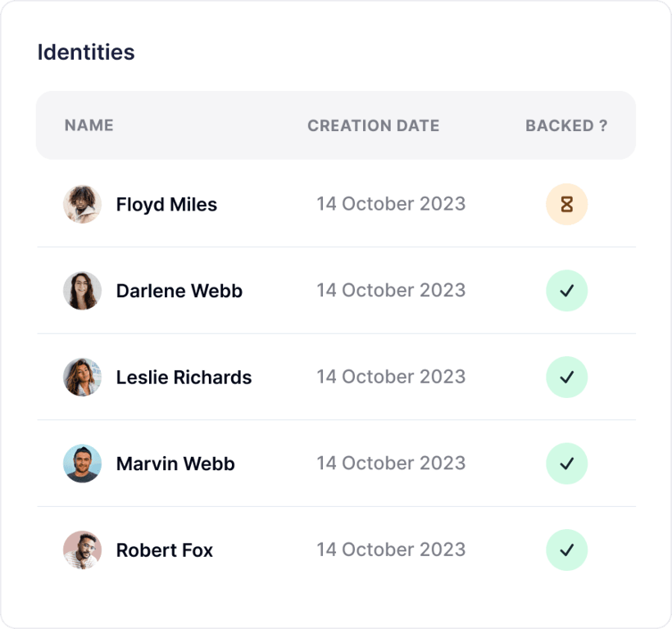Select the Leslie Richards name
The height and width of the screenshot is (629, 672).
coord(184,378)
